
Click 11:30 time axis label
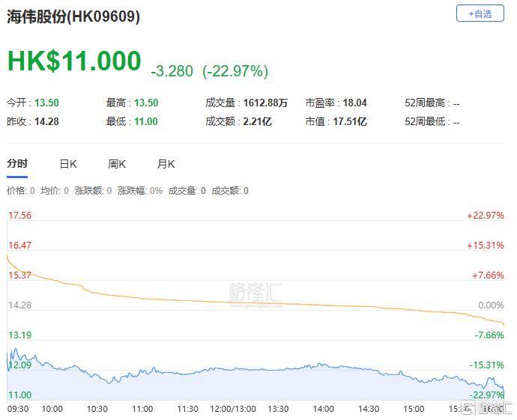pos(187,409)
